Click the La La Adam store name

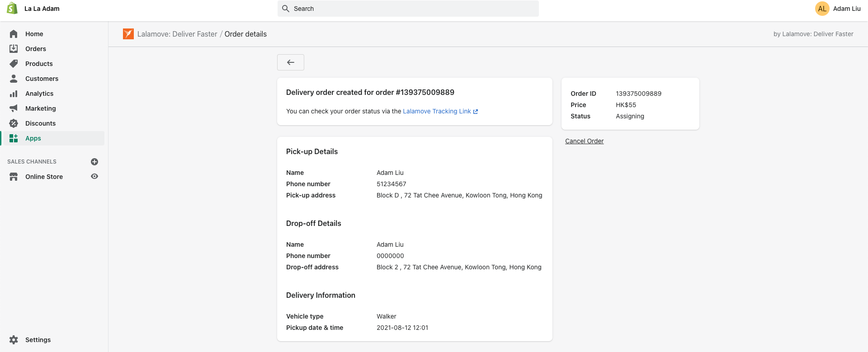click(42, 9)
